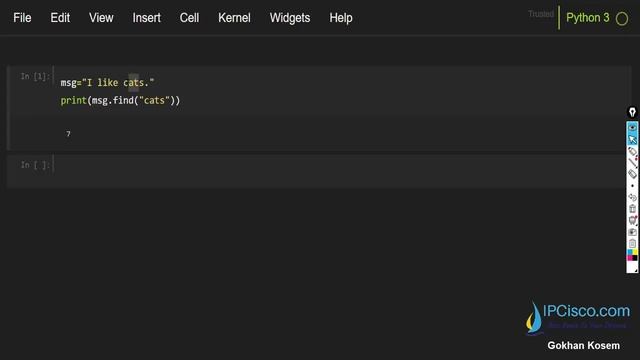The image size is (640, 360).
Task: Open the File menu
Action: tap(22, 18)
